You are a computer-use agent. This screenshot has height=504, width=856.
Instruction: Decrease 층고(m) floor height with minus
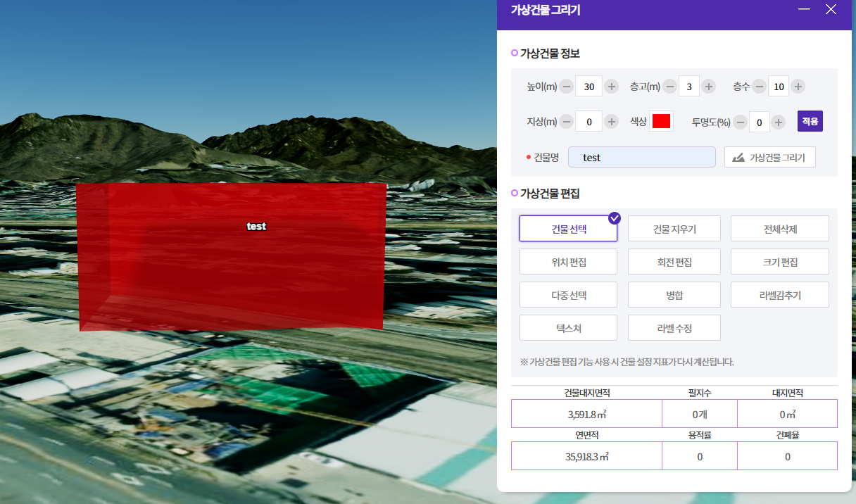point(669,87)
